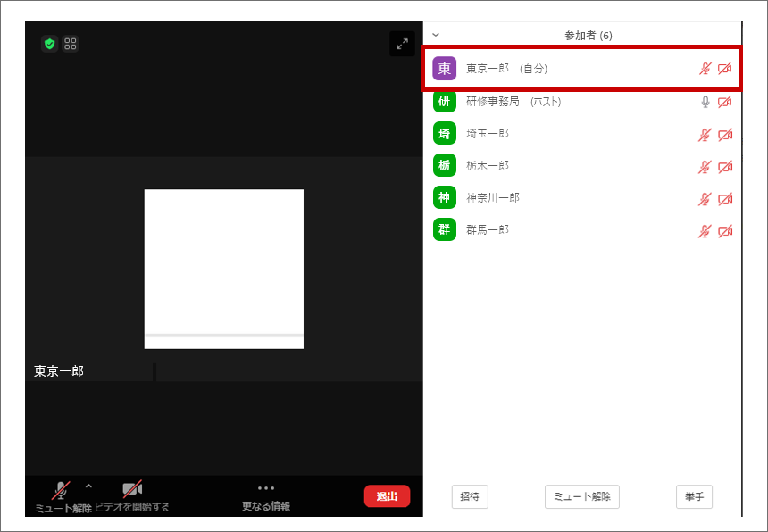The width and height of the screenshot is (768, 532).
Task: Click video-off icon for 研修事務局
Action: click(725, 102)
